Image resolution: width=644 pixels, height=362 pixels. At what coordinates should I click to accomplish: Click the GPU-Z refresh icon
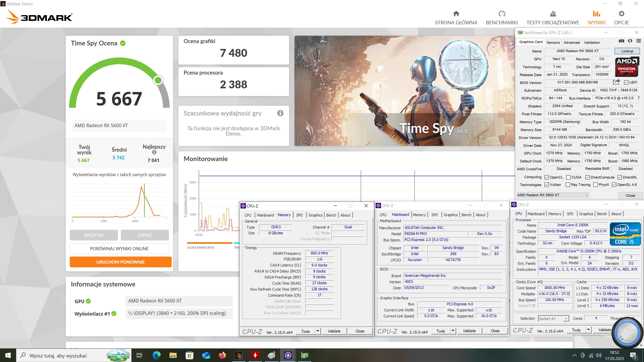(x=630, y=41)
